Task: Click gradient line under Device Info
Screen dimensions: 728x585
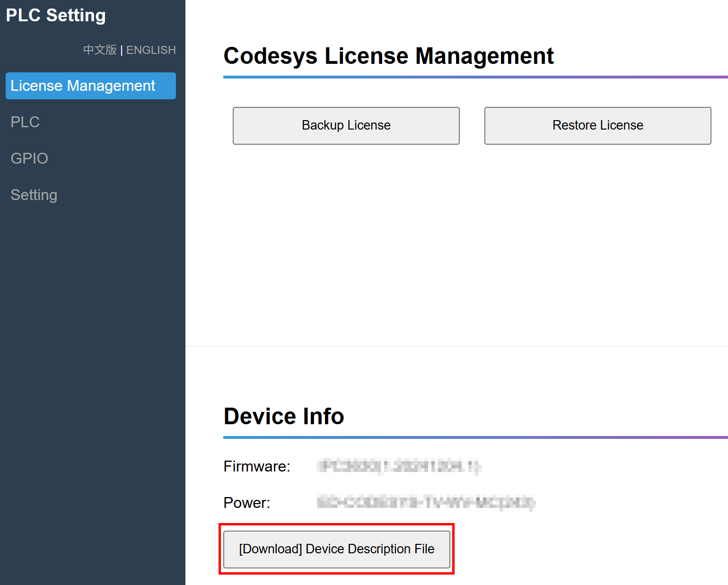Action: point(473,437)
